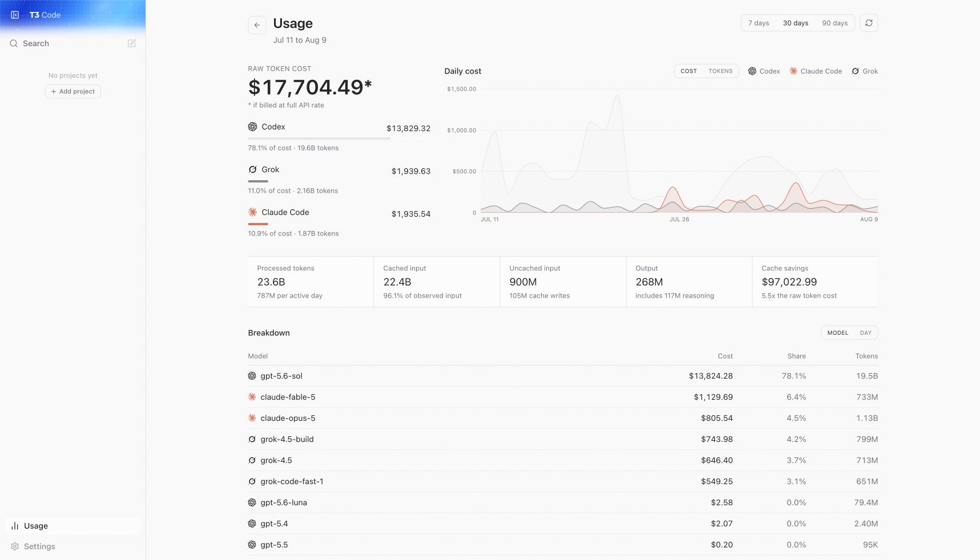Image resolution: width=980 pixels, height=560 pixels.
Task: Click the Cached input 22.4B card
Action: pyautogui.click(x=437, y=282)
